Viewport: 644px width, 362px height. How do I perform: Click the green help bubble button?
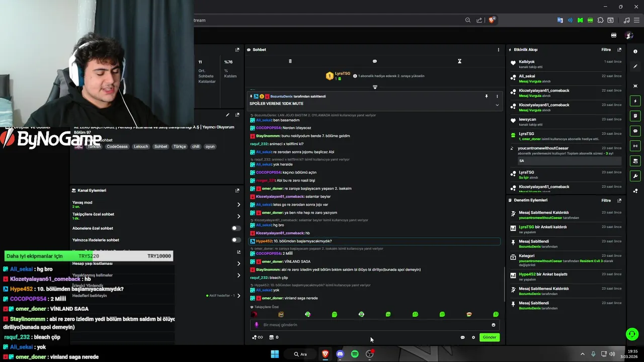[632, 334]
